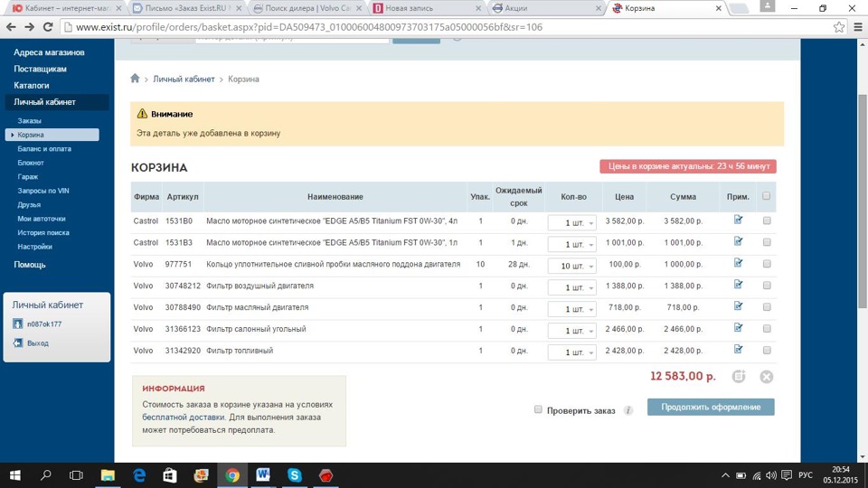
Task: Open quantity dropdown for Фильтр масляный двигателя
Action: (571, 309)
